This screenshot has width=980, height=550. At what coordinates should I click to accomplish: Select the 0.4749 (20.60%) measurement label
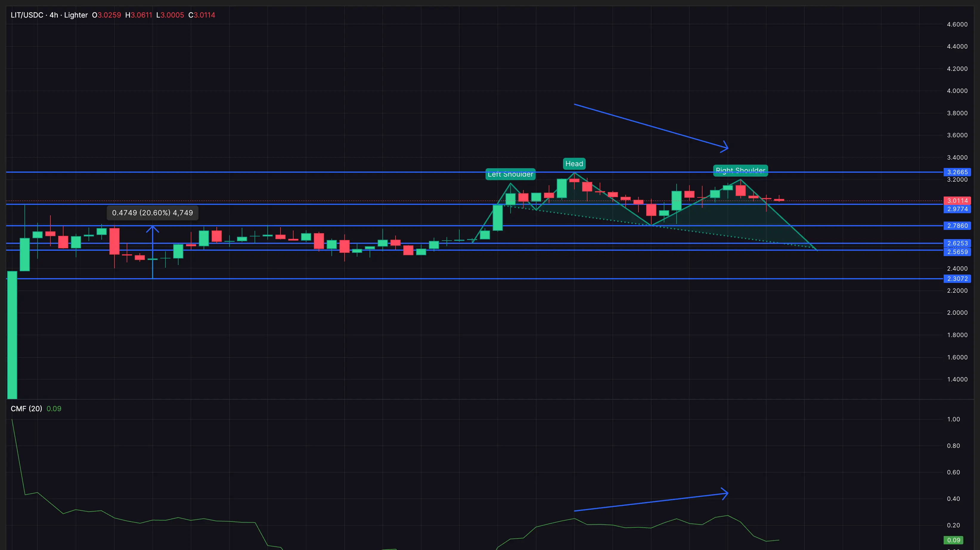click(x=153, y=213)
